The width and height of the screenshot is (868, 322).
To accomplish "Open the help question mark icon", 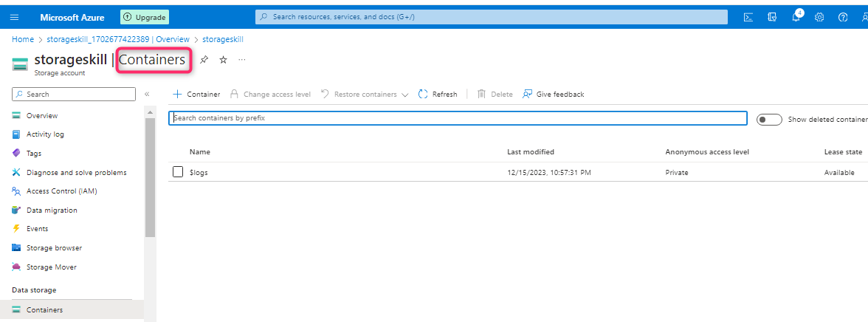I will [843, 17].
